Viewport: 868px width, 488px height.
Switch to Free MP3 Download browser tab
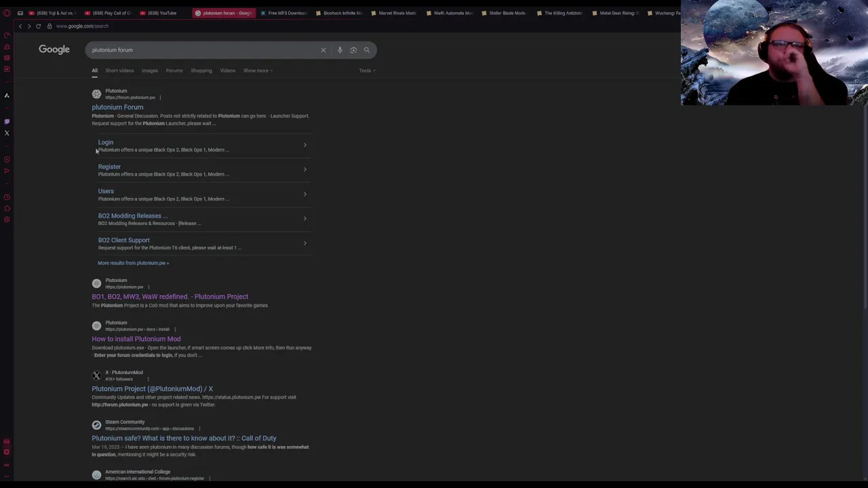(x=283, y=13)
